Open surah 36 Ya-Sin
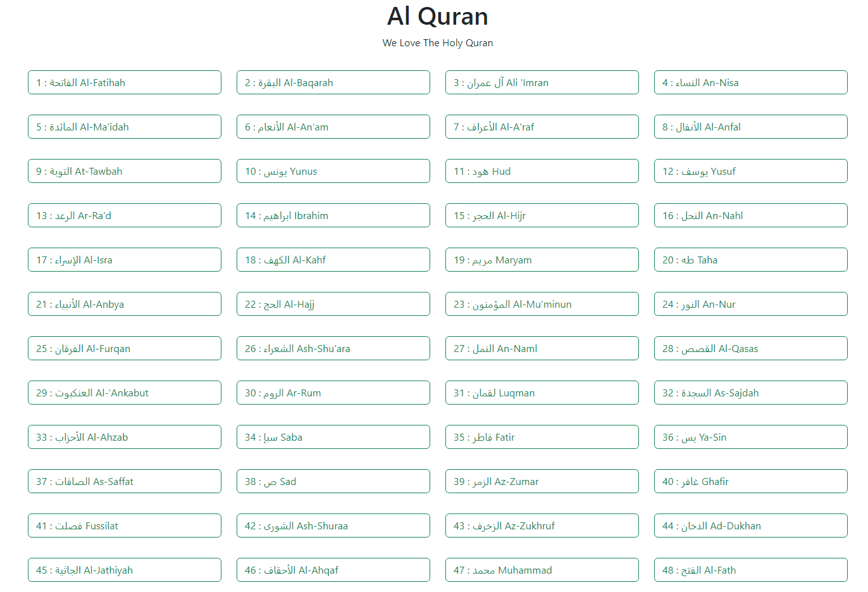This screenshot has width=868, height=592. coord(750,437)
